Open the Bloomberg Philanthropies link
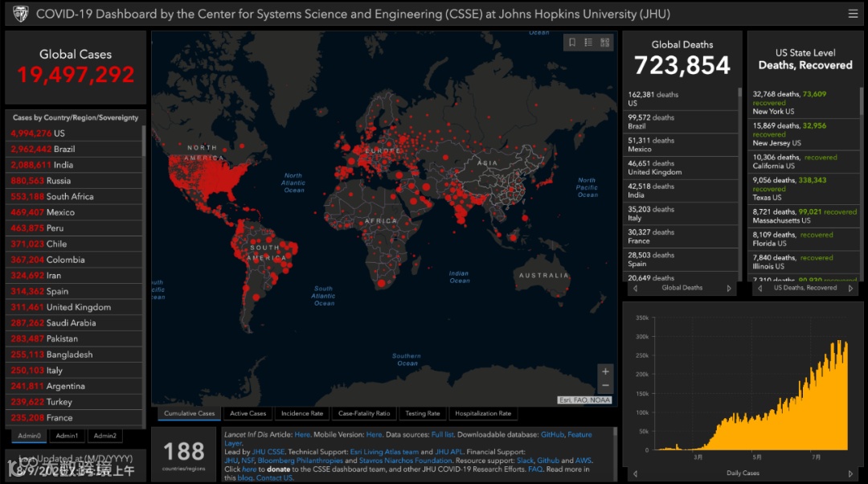 click(x=300, y=460)
